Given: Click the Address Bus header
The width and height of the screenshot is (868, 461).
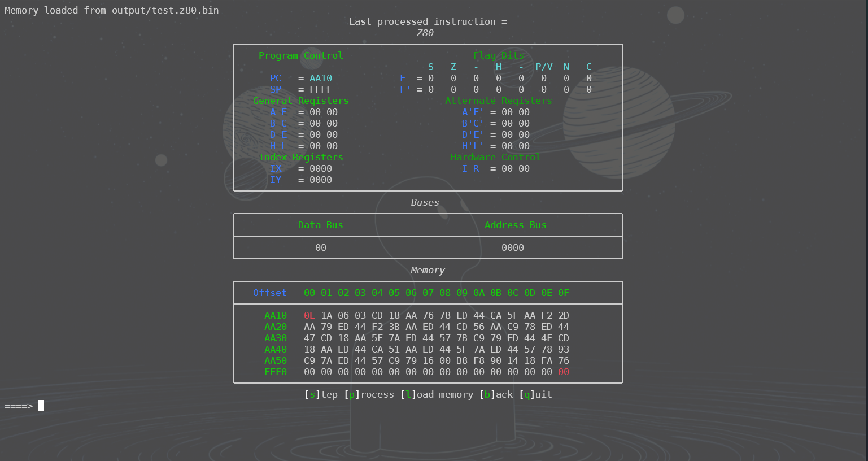Looking at the screenshot, I should click(x=516, y=225).
